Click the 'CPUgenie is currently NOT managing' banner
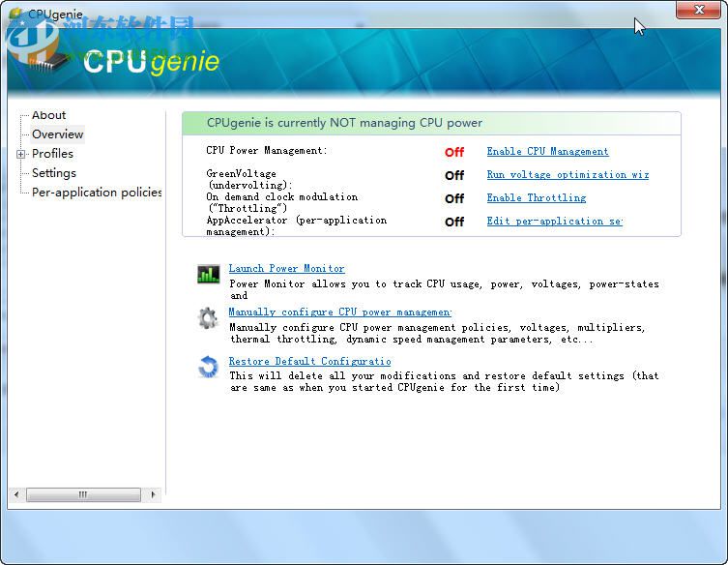 pos(431,123)
